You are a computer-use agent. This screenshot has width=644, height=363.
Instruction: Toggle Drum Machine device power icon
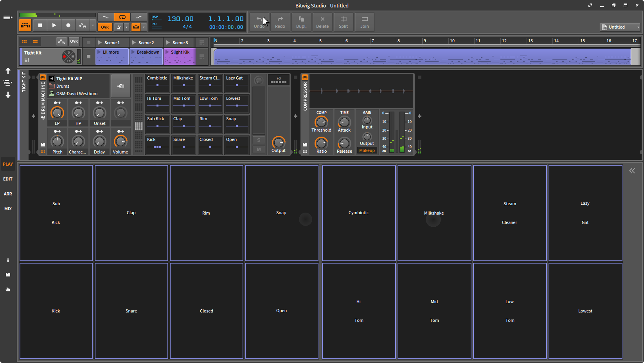[x=43, y=78]
